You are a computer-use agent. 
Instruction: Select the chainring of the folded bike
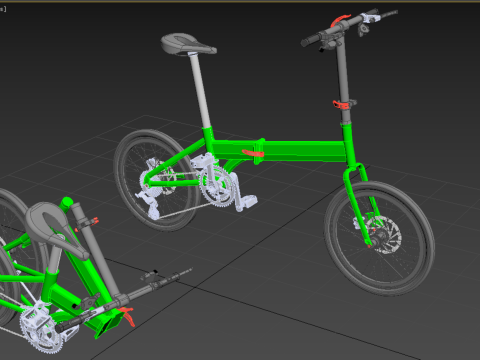(x=40, y=330)
